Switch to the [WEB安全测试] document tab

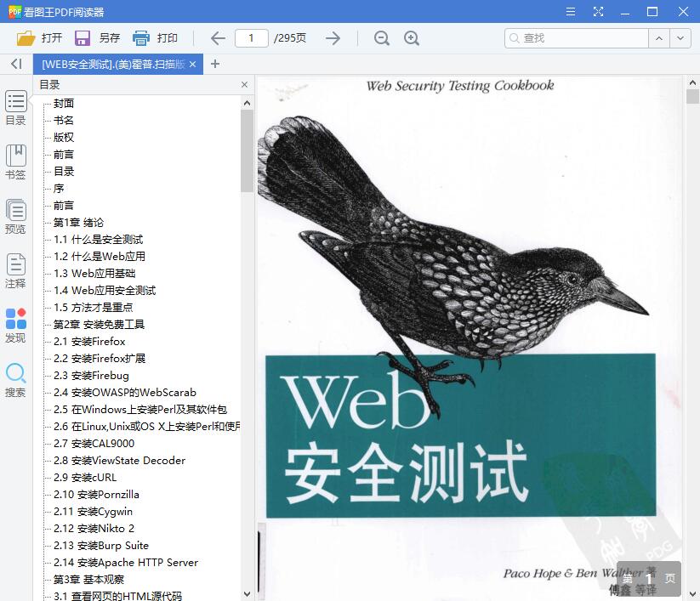click(x=113, y=65)
